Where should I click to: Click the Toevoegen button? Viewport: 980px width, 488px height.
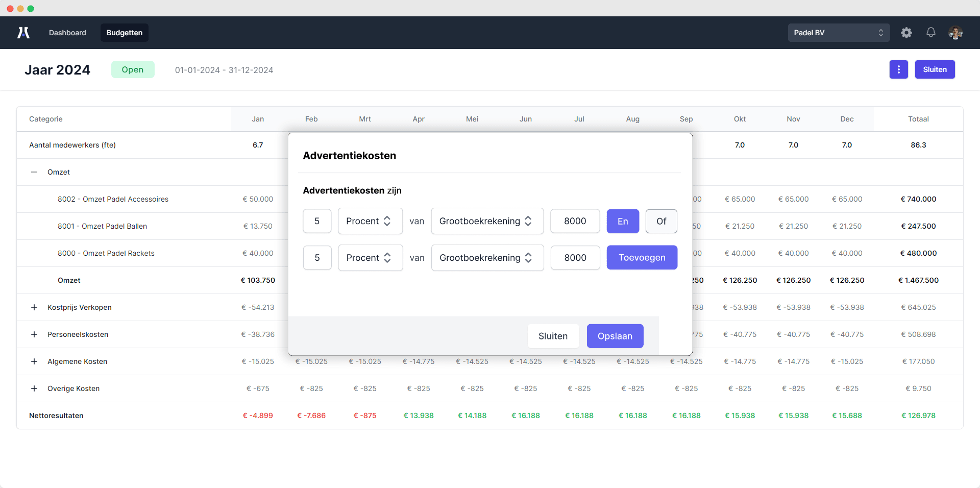click(x=642, y=258)
